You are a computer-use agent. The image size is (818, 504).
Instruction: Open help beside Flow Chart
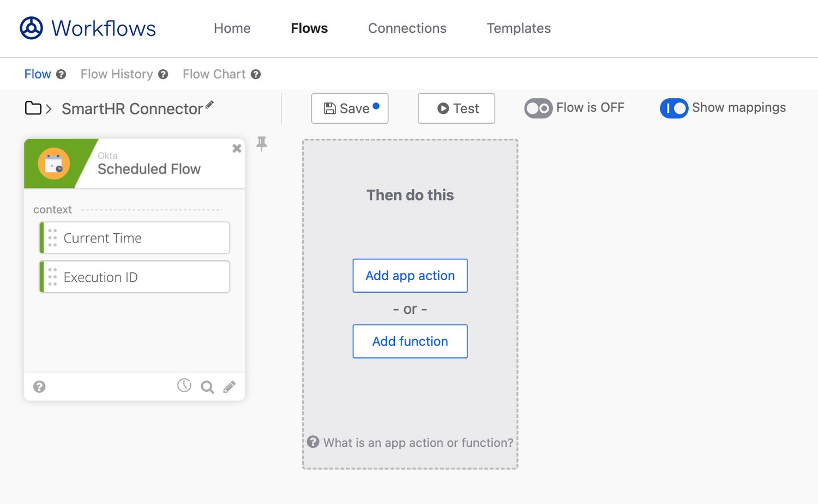[256, 74]
